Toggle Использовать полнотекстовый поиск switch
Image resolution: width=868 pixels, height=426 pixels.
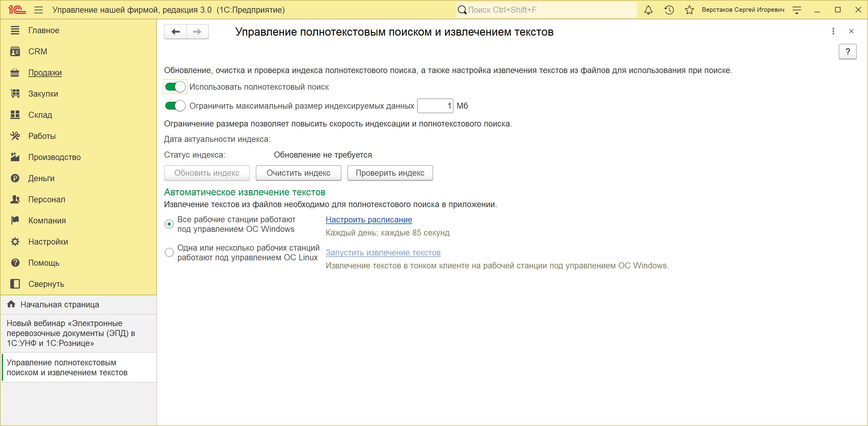175,87
